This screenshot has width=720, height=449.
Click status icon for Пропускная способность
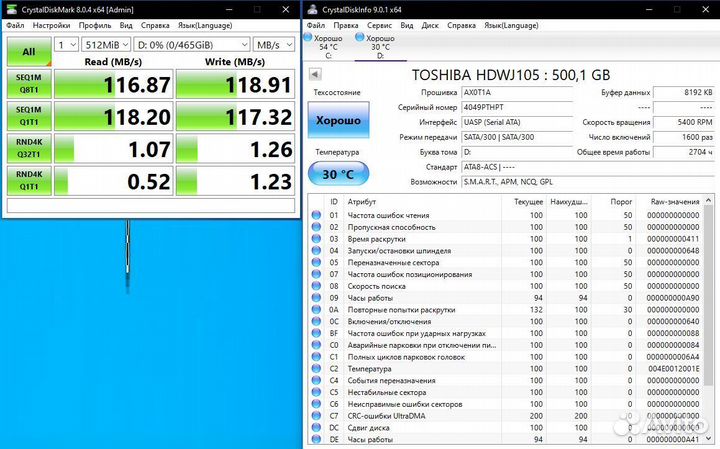(x=316, y=227)
